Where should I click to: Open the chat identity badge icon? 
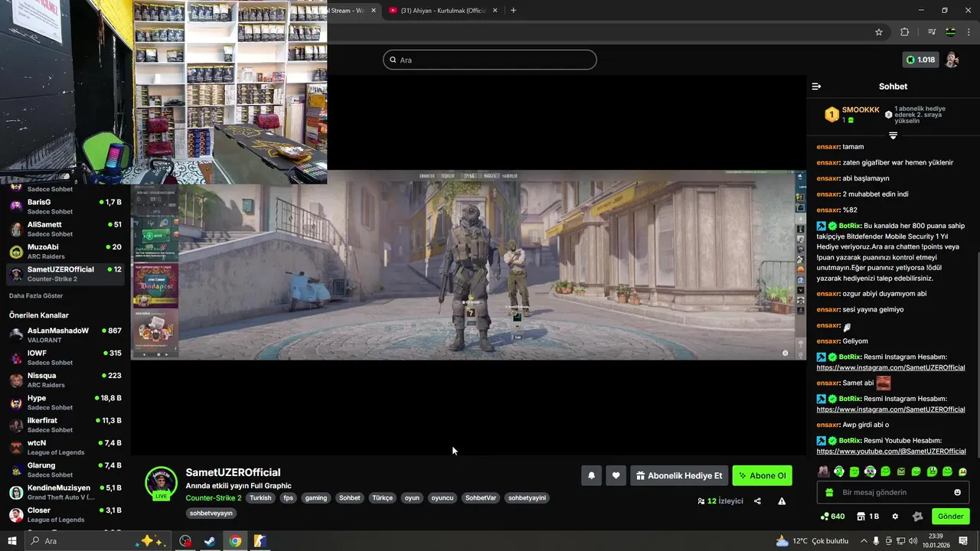918,516
